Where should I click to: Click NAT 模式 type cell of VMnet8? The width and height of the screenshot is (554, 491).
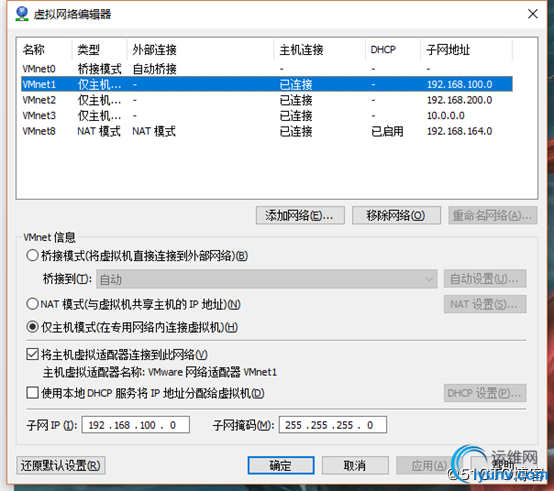pyautogui.click(x=99, y=131)
